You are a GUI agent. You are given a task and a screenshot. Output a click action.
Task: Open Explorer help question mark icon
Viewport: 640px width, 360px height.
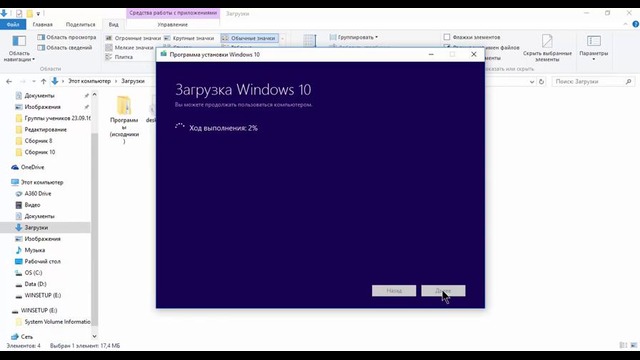[x=636, y=24]
